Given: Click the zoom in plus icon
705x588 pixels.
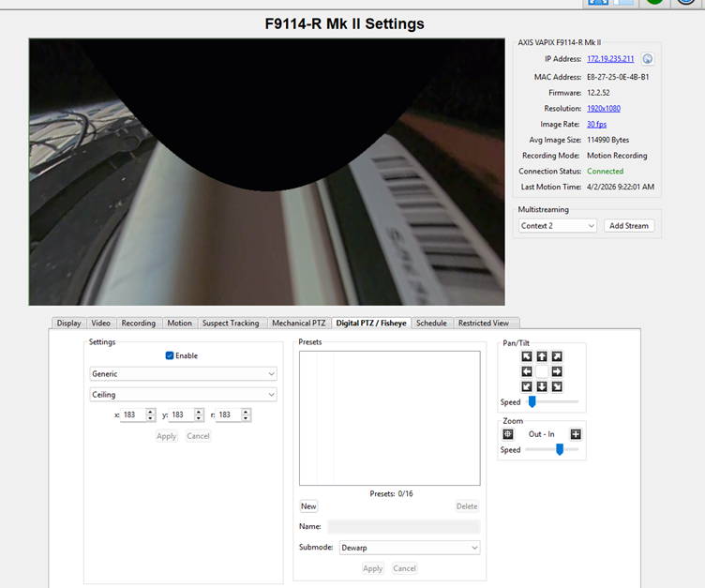Looking at the screenshot, I should point(576,434).
